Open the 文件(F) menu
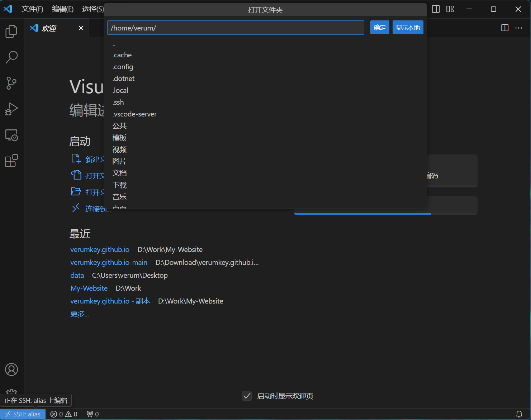The width and height of the screenshot is (531, 420). point(32,9)
